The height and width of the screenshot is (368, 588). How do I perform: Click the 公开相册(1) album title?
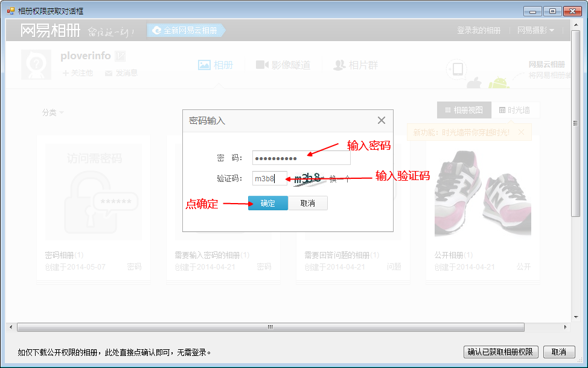(x=453, y=256)
